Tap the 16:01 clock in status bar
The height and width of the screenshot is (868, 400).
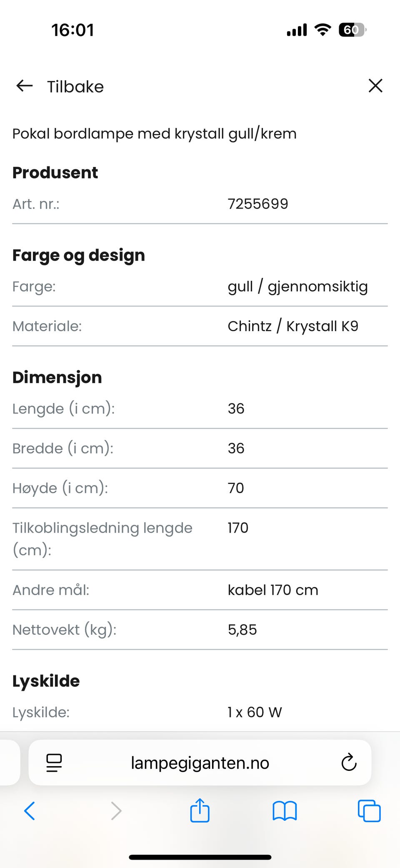click(73, 30)
